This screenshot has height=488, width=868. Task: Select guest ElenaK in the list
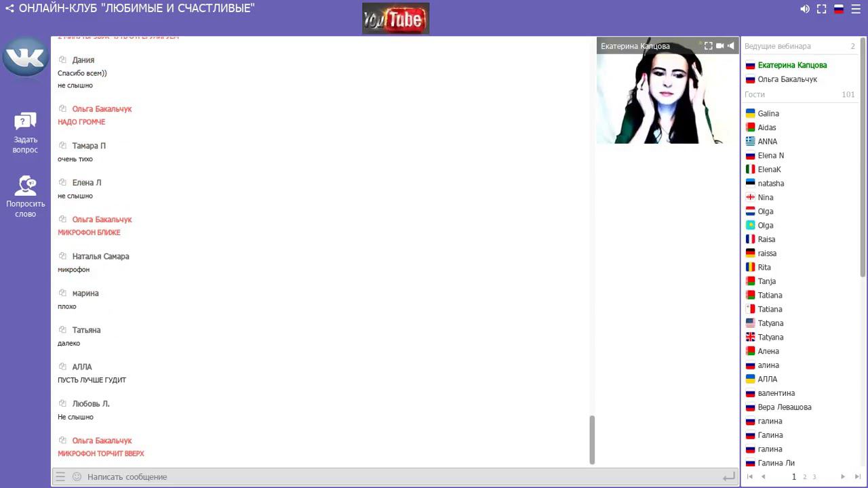click(770, 169)
